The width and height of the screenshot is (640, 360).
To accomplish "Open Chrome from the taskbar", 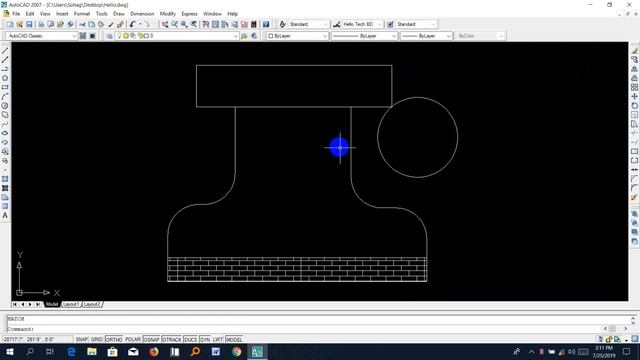I will (237, 351).
